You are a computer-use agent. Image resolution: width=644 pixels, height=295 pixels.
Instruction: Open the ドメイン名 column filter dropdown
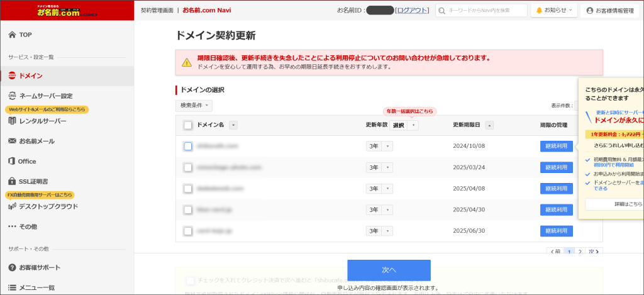(x=233, y=125)
